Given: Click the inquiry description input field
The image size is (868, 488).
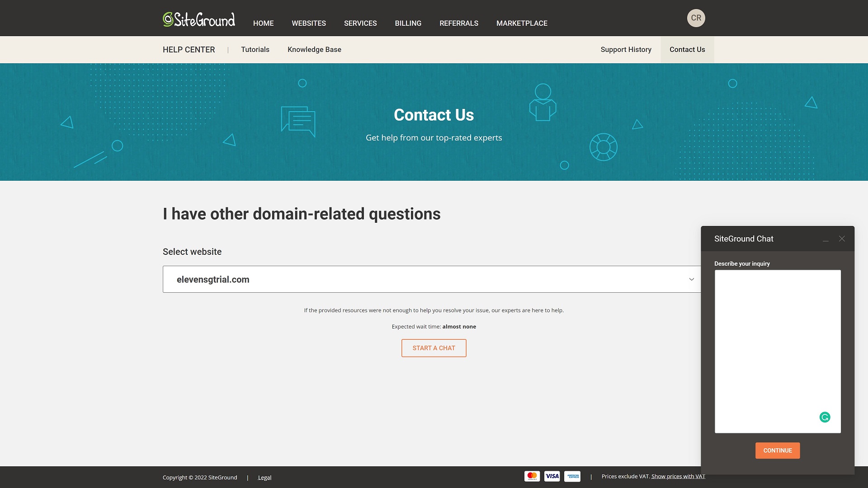Looking at the screenshot, I should click(x=778, y=352).
